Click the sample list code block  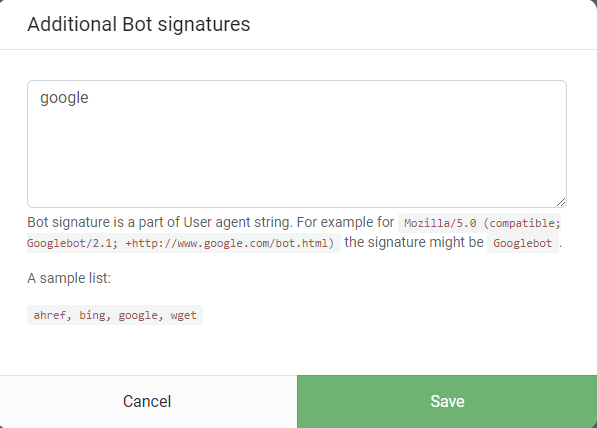point(115,315)
